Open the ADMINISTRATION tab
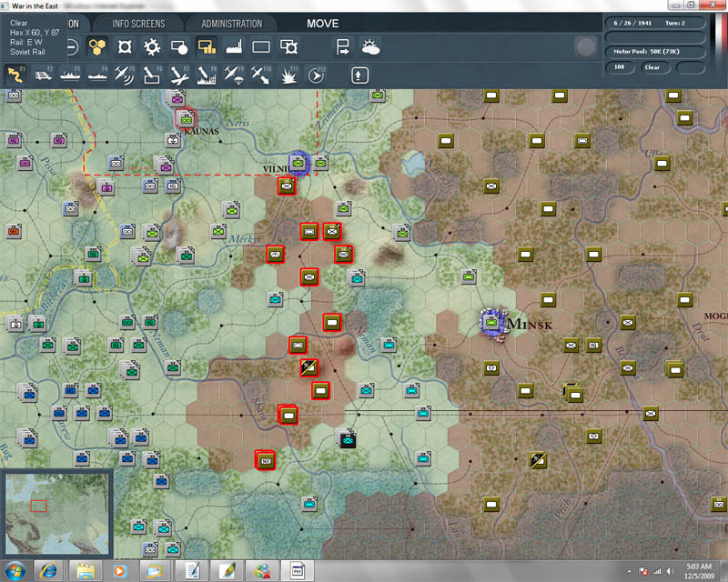The image size is (728, 582). pyautogui.click(x=232, y=24)
